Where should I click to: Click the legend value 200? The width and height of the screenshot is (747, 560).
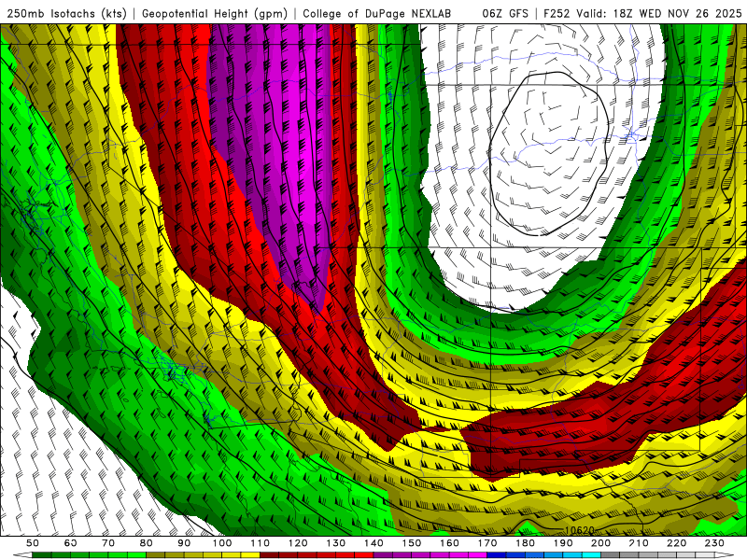[x=600, y=543]
